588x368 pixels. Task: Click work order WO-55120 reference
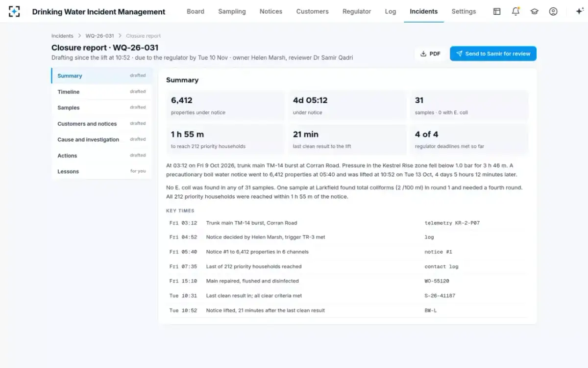(437, 281)
